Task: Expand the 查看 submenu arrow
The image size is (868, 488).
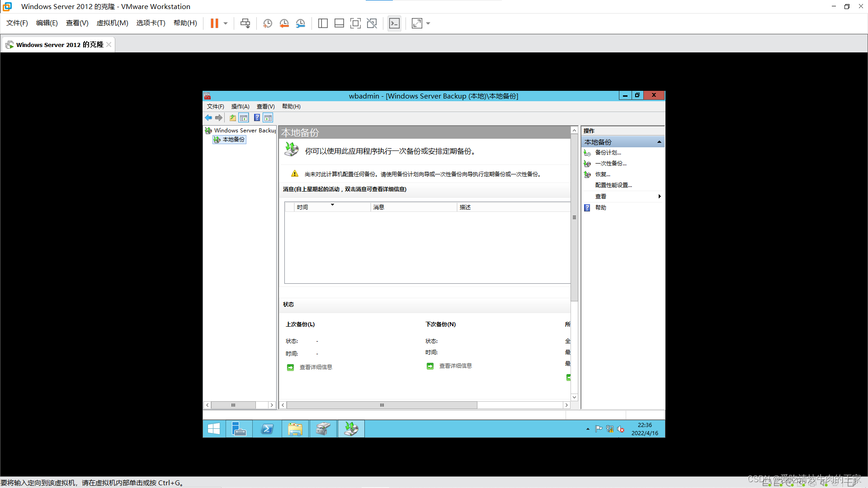Action: pos(660,197)
